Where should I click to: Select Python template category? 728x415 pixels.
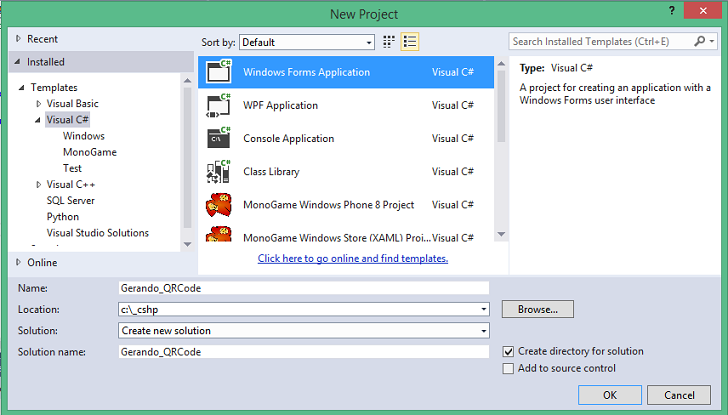tap(63, 217)
